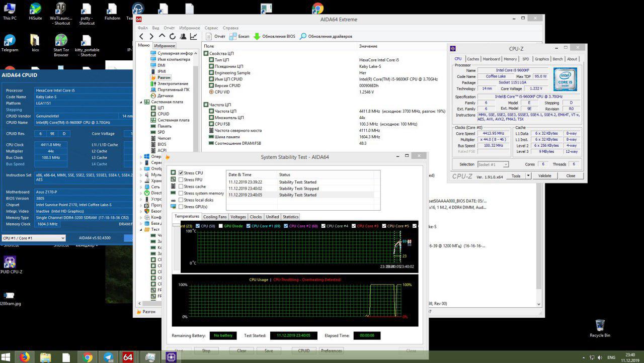This screenshot has width=644, height=363.
Task: Open the Recycle Bin desktop icon
Action: [600, 328]
